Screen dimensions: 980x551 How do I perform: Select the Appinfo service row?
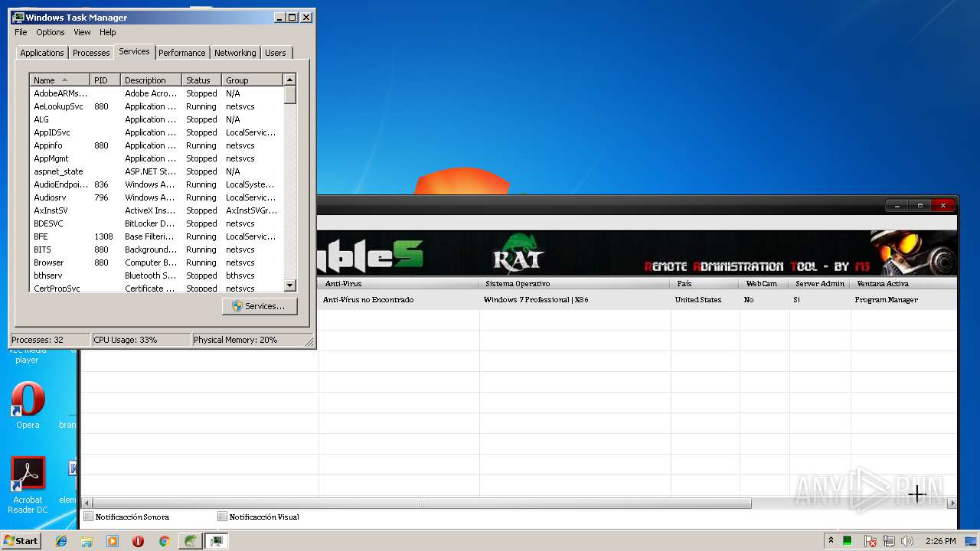point(156,145)
